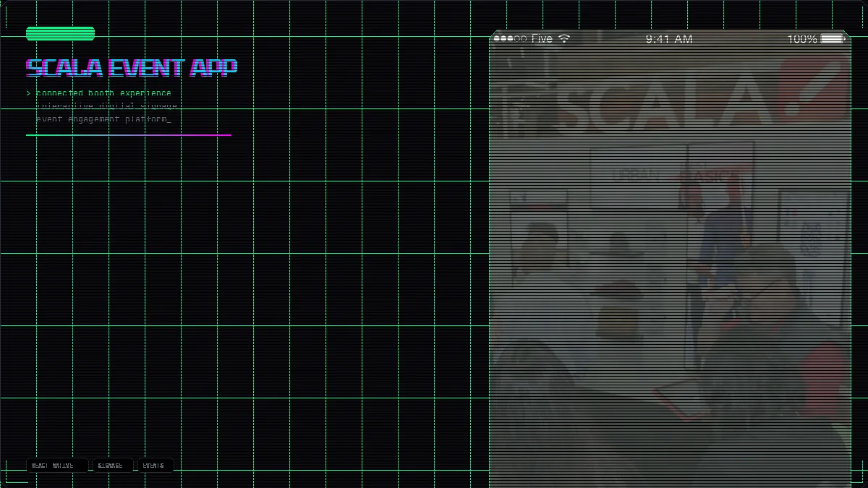Viewport: 868px width, 488px height.
Task: Open the SCALA EVENT APP title menu
Action: click(132, 66)
